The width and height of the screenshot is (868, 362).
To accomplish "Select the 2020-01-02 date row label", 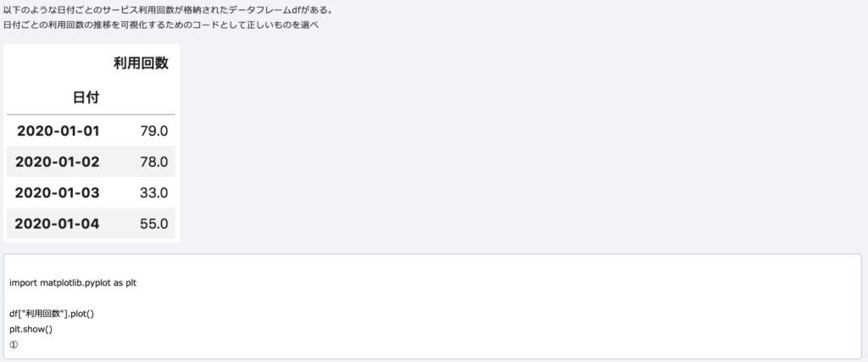I will point(57,162).
